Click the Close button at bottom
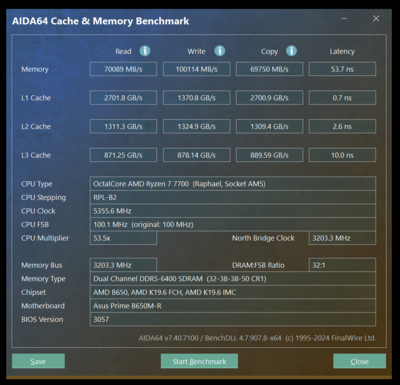 click(360, 361)
